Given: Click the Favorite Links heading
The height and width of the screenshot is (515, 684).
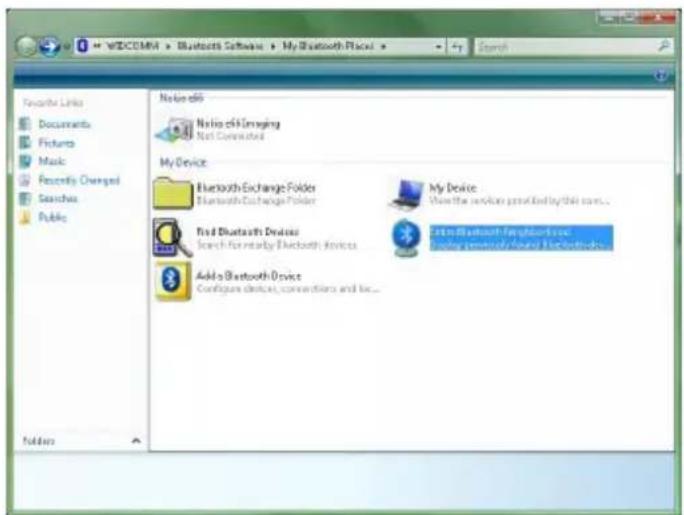Looking at the screenshot, I should click(x=53, y=103).
